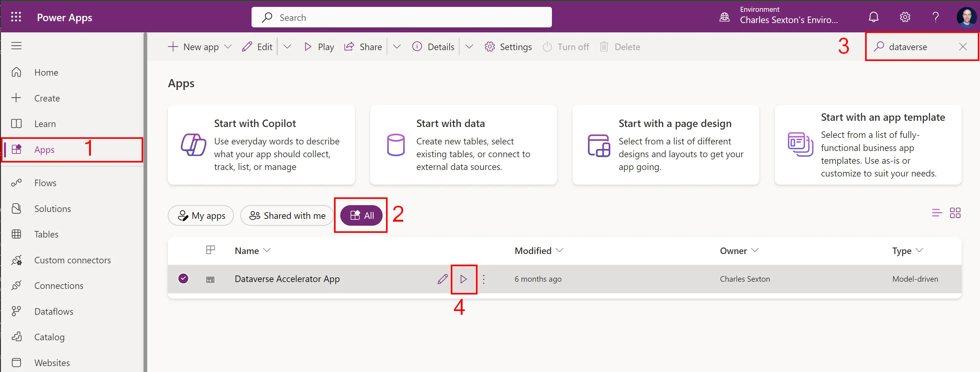The width and height of the screenshot is (980, 372).
Task: Expand the New app dropdown
Action: 228,47
